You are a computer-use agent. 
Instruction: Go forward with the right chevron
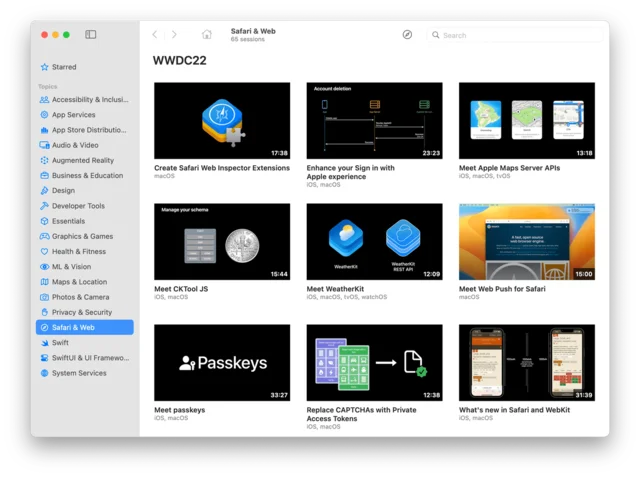(174, 34)
